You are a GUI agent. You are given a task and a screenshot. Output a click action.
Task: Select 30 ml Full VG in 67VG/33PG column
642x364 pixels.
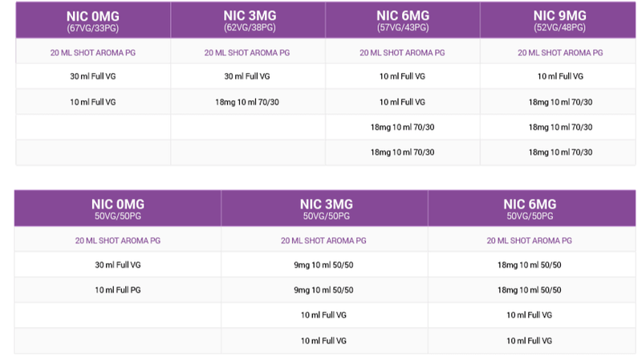pos(93,76)
